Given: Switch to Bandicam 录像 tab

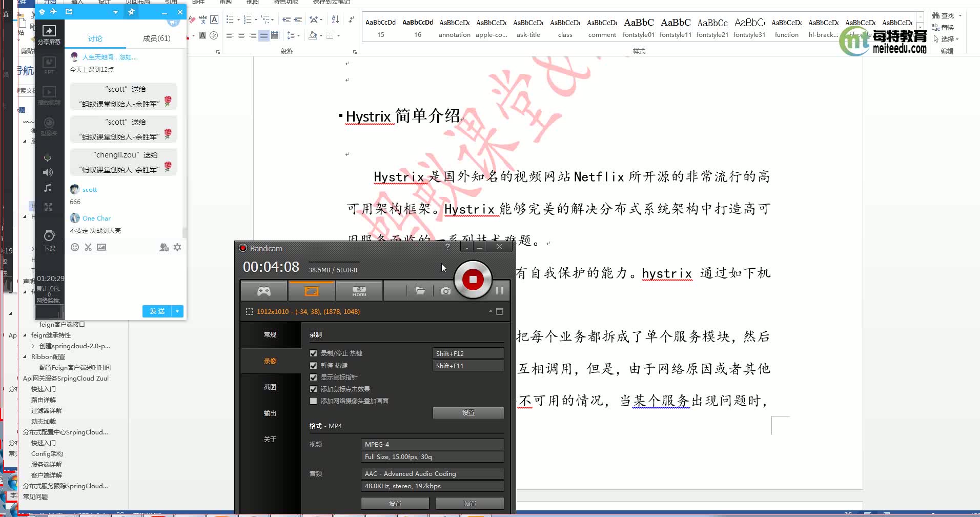Looking at the screenshot, I should (x=270, y=361).
